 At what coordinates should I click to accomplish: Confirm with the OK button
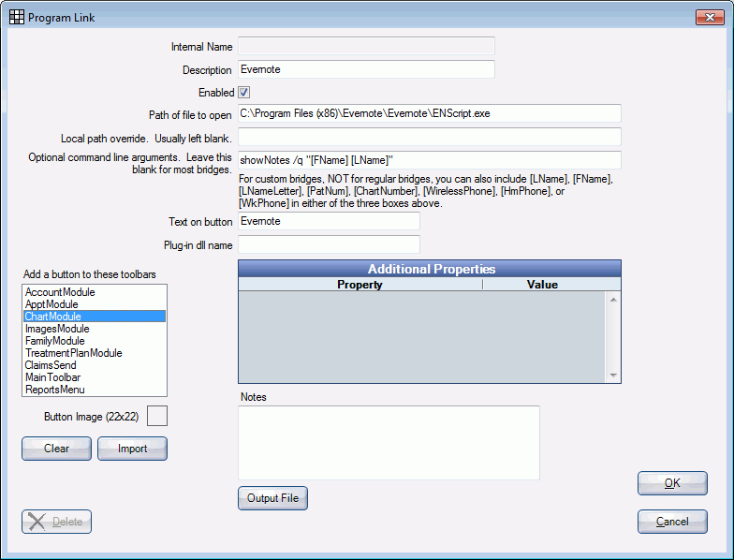(672, 483)
